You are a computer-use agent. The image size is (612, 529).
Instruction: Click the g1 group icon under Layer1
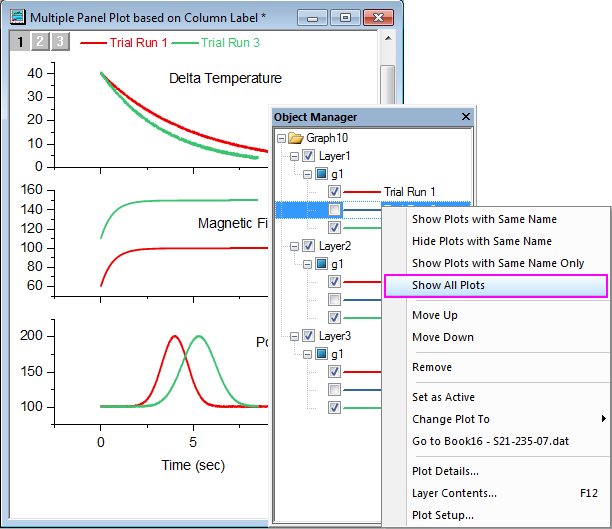click(322, 174)
